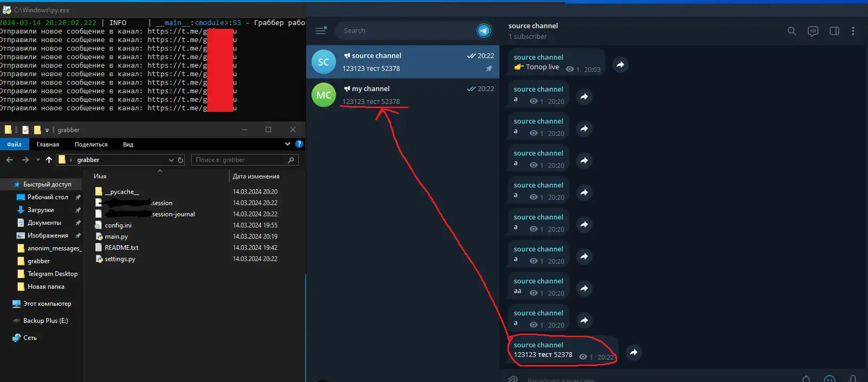This screenshot has height=382, width=868.
Task: Select the "Tonop live" message bubble
Action: coord(556,62)
